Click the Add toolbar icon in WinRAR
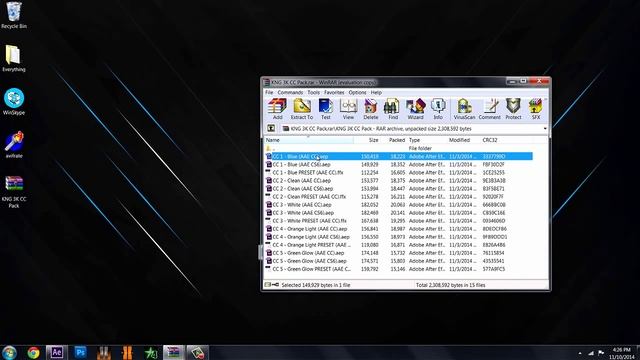Image resolution: width=640 pixels, height=360 pixels. (277, 109)
